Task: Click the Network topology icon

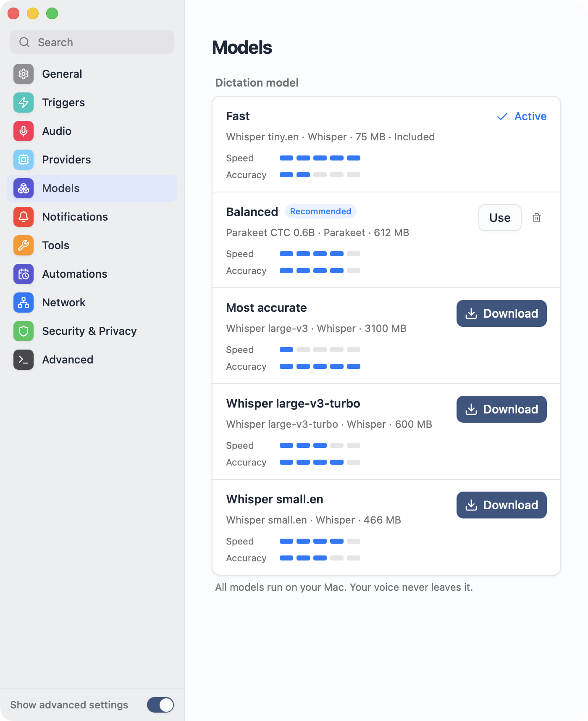Action: click(x=24, y=303)
